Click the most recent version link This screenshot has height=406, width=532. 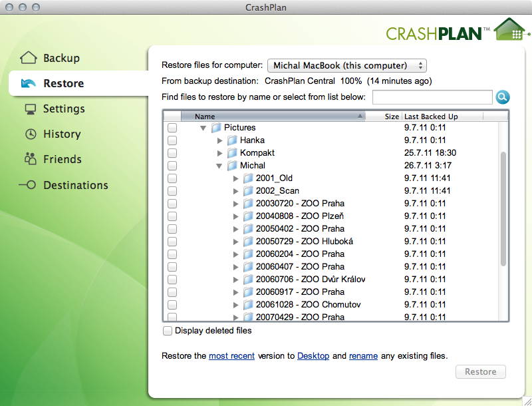click(231, 356)
